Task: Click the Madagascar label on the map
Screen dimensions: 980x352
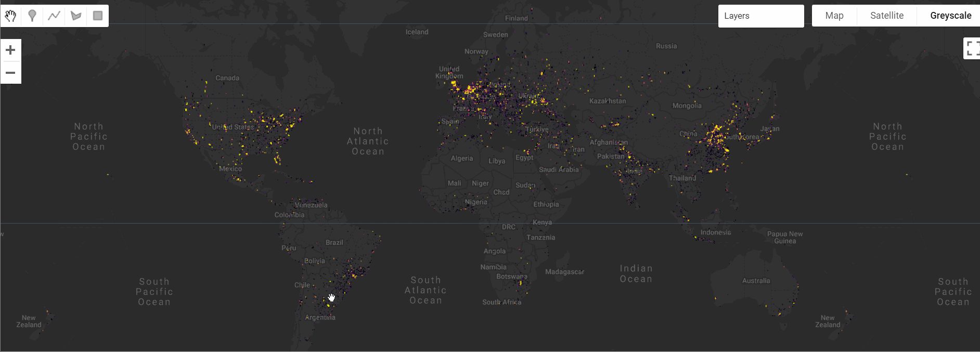Action: point(564,272)
